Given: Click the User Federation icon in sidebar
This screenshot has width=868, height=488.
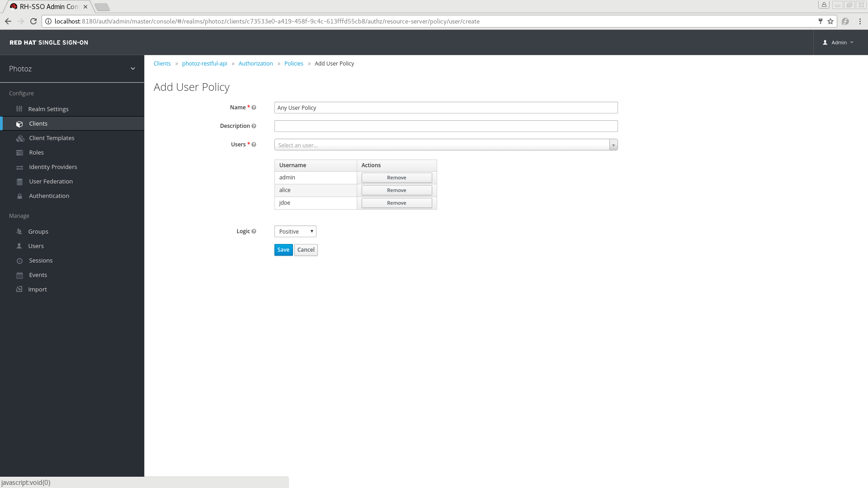Looking at the screenshot, I should pos(20,181).
